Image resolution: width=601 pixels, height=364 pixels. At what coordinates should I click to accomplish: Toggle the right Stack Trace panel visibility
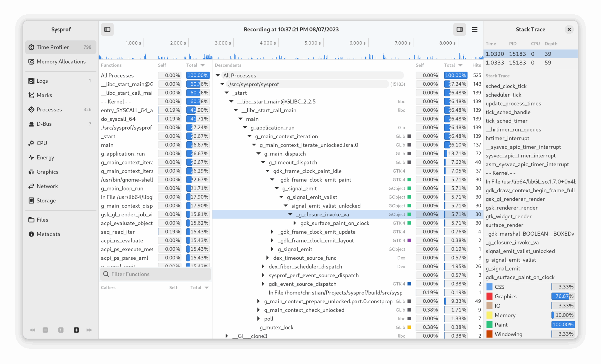pyautogui.click(x=460, y=29)
